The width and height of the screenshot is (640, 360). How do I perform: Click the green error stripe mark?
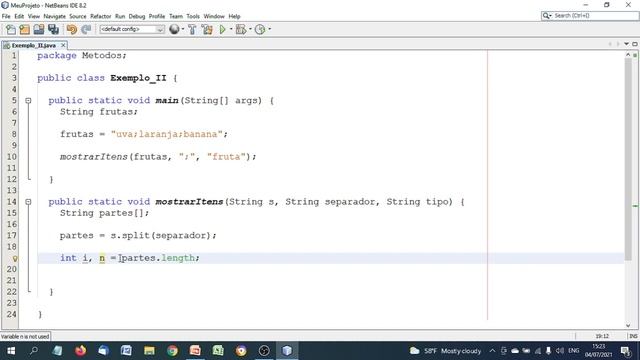[x=635, y=206]
